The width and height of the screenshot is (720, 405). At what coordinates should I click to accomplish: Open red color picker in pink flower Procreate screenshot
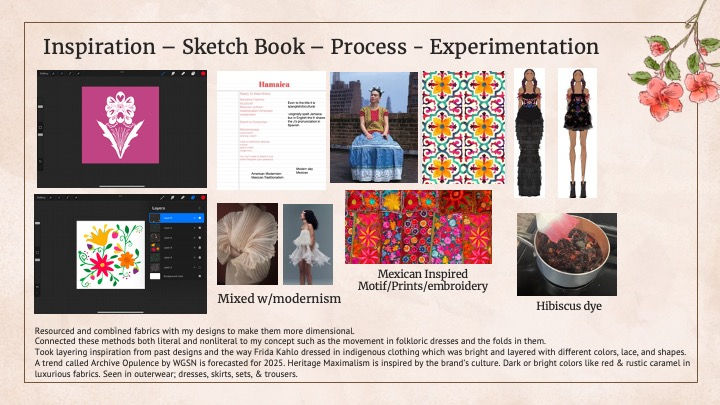(203, 73)
